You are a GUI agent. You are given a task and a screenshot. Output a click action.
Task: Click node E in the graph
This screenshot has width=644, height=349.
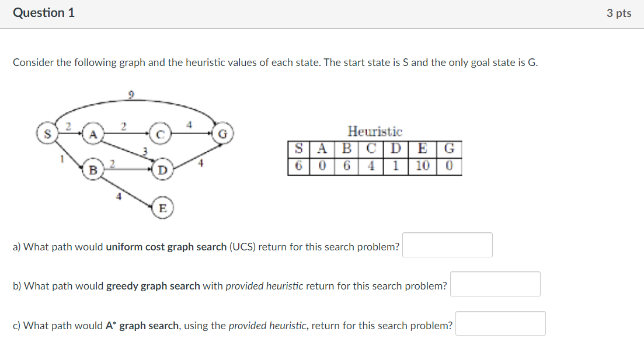[x=163, y=208]
